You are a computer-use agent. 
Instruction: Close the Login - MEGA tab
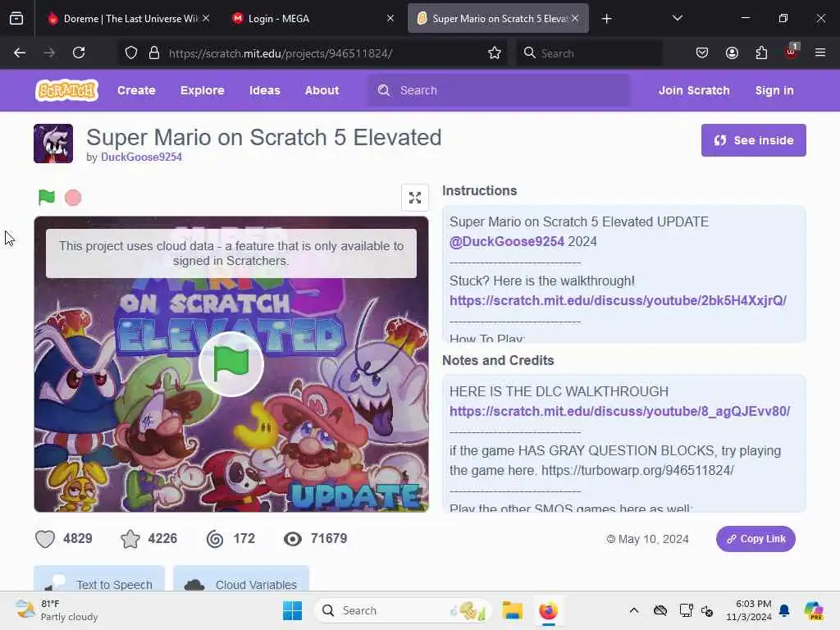pyautogui.click(x=390, y=18)
